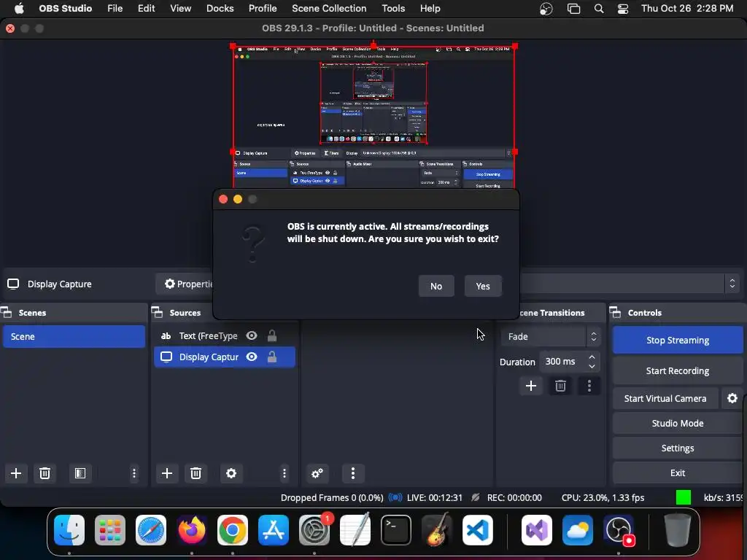Remove selected source with trash icon
Screen dimensions: 747x560
(x=196, y=473)
